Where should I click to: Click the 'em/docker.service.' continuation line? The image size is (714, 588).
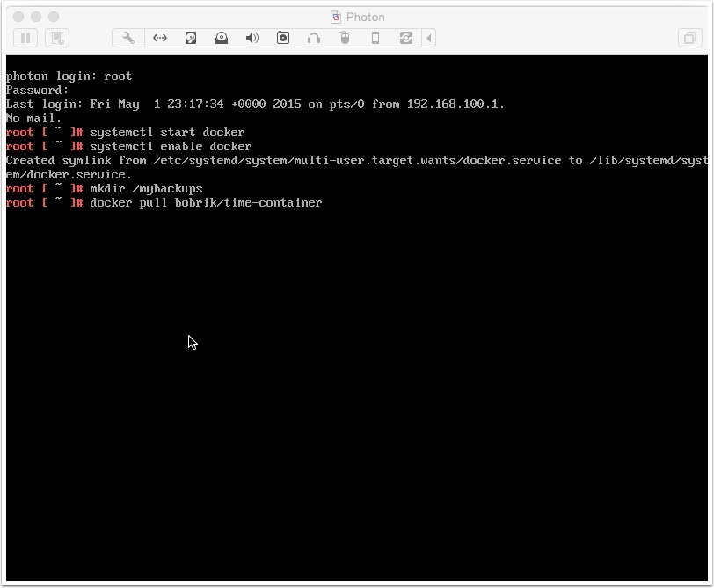69,174
